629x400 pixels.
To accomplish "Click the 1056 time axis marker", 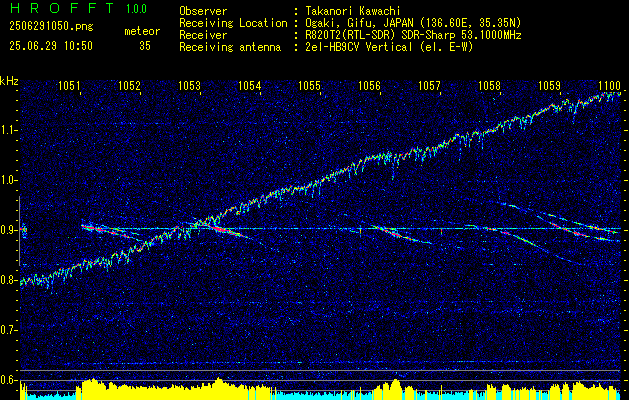I will [369, 86].
